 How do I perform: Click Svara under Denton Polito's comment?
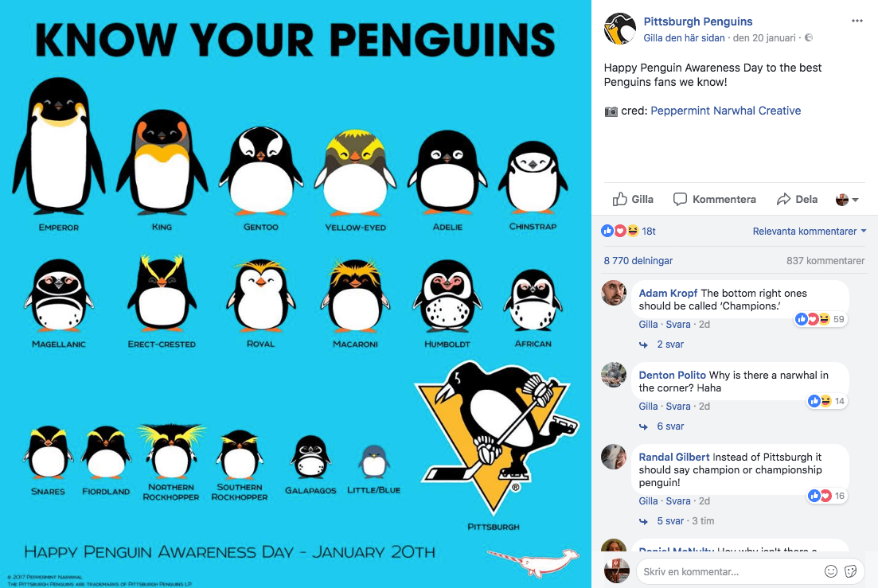click(x=678, y=407)
